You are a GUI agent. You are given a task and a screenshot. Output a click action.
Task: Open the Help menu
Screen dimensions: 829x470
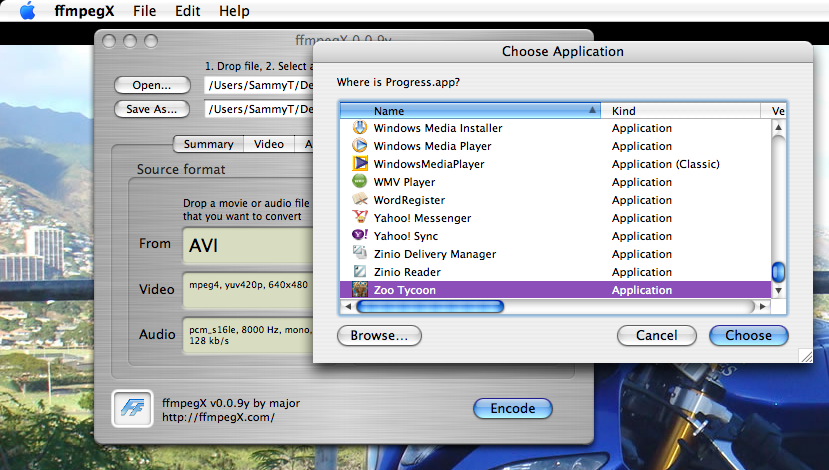coord(234,11)
